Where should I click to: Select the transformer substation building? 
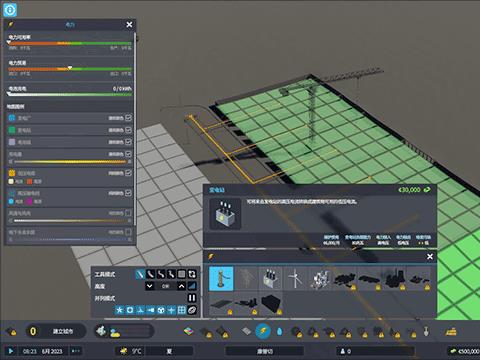(270, 278)
